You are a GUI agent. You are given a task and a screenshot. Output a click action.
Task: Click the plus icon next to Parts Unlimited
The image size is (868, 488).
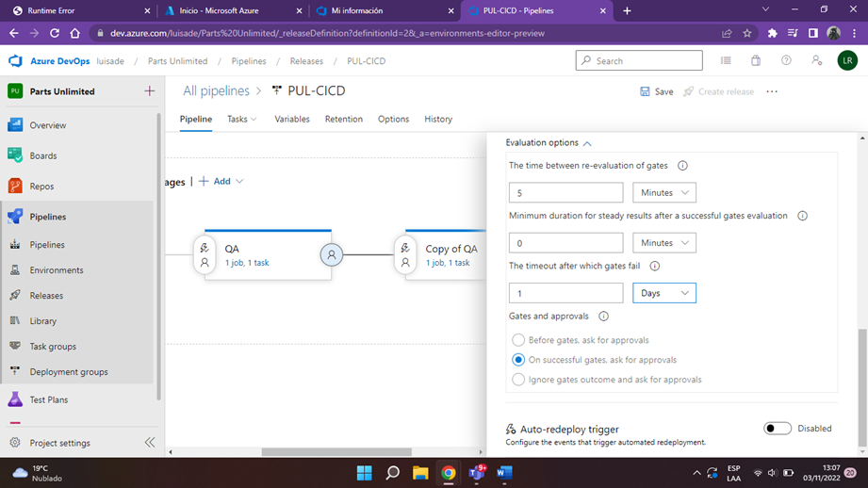click(150, 90)
